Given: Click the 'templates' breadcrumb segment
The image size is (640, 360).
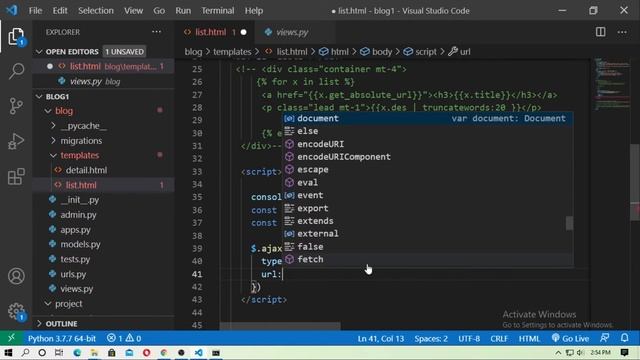Looking at the screenshot, I should (232, 52).
